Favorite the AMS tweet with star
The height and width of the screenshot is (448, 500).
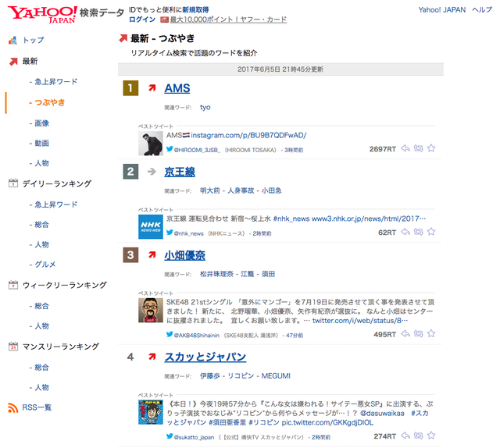click(431, 148)
